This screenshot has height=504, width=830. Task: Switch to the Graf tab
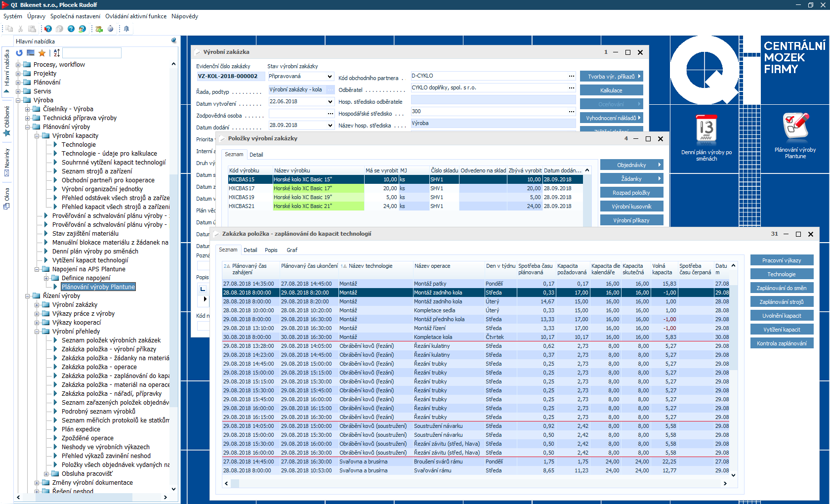point(292,250)
